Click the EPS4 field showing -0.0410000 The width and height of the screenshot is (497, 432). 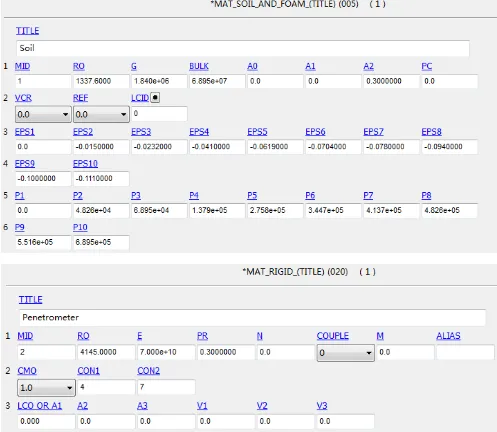[x=217, y=147]
